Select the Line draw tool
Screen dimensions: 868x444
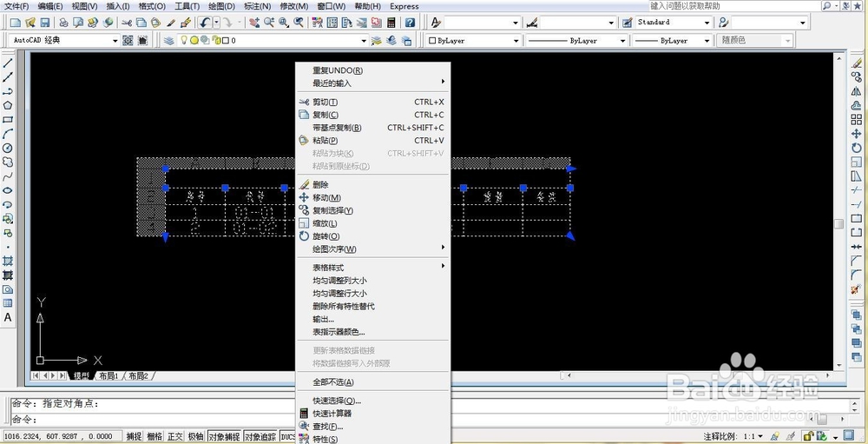tap(8, 63)
